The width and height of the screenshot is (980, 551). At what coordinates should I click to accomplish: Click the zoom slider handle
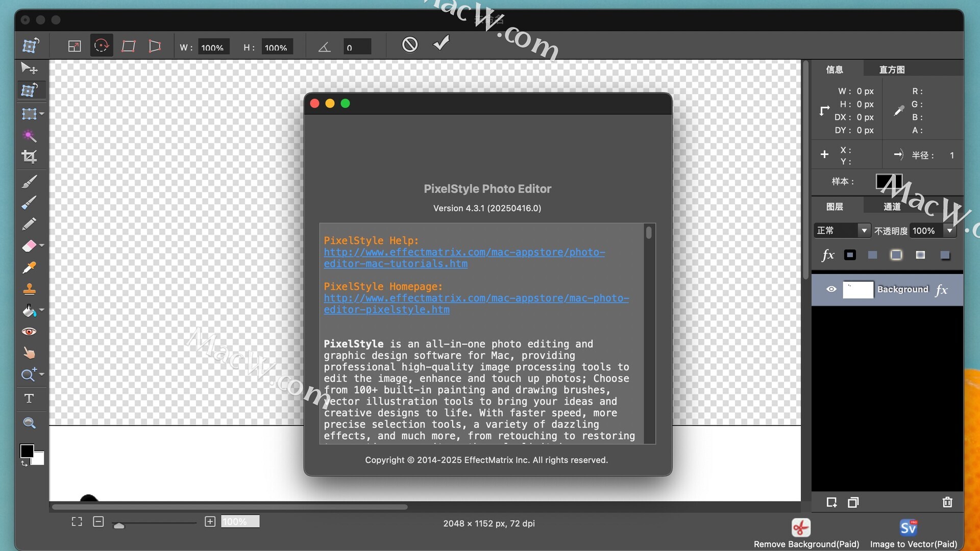[x=119, y=525]
